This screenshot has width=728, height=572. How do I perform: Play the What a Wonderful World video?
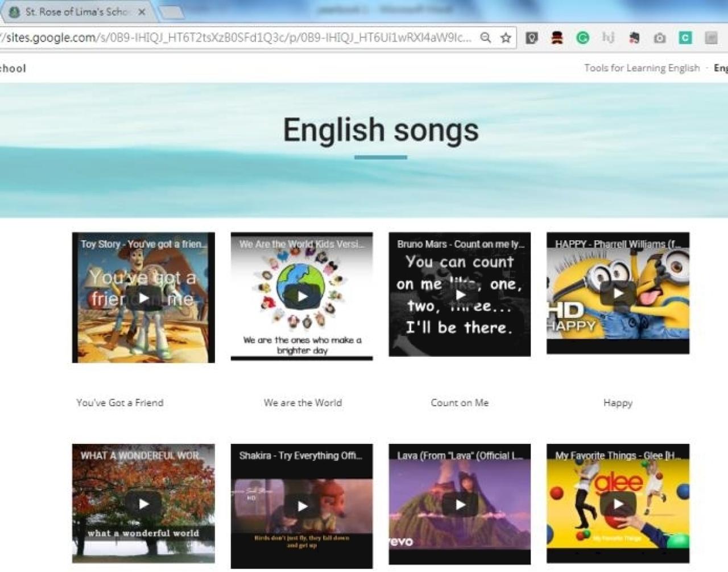[x=144, y=504]
